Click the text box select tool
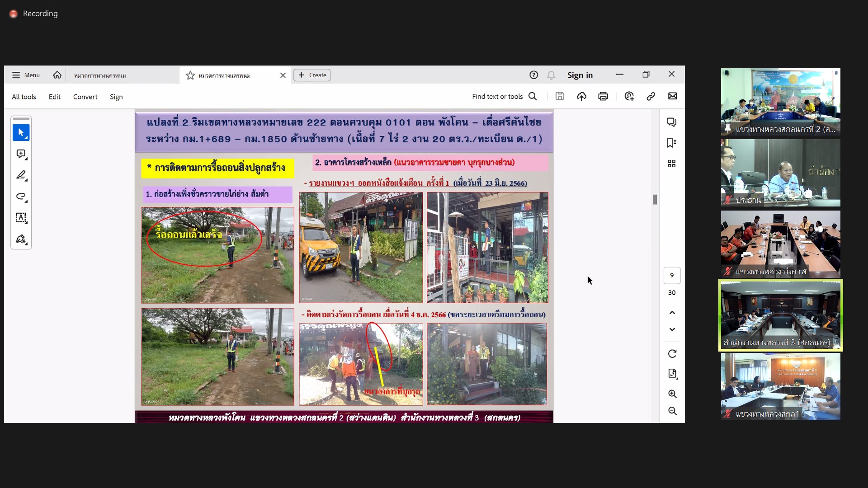 [x=21, y=218]
